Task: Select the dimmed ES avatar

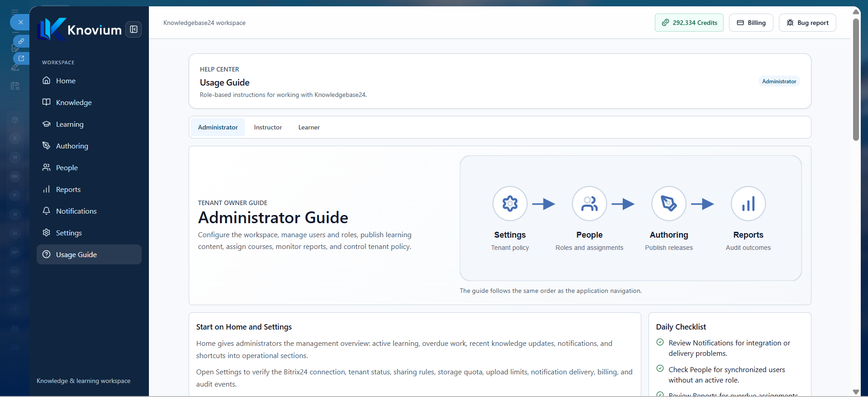Action: coord(15,272)
